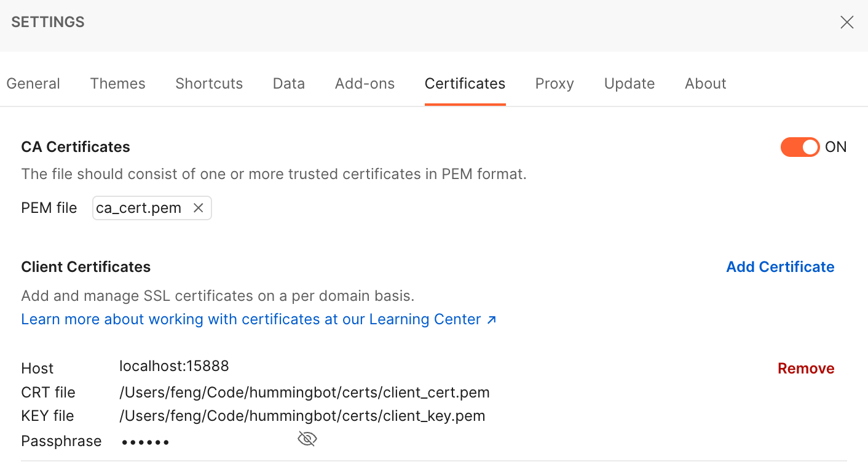Open the Learning Center certificates link

click(259, 319)
